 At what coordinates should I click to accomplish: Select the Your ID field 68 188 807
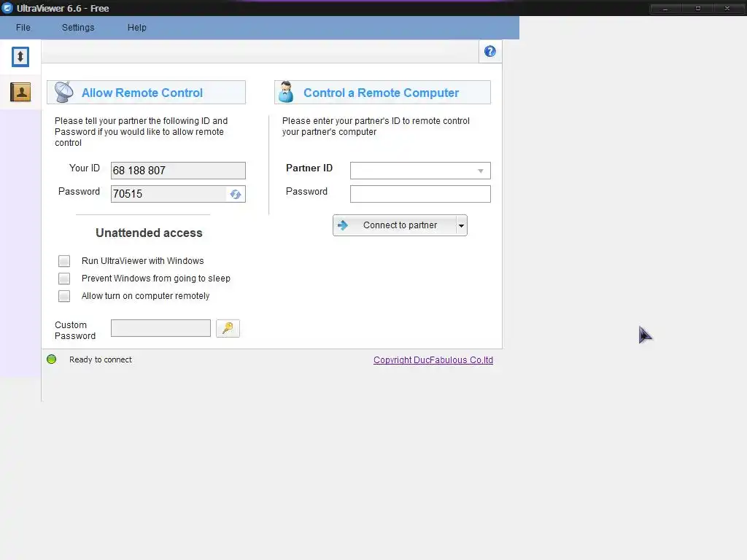pos(178,171)
